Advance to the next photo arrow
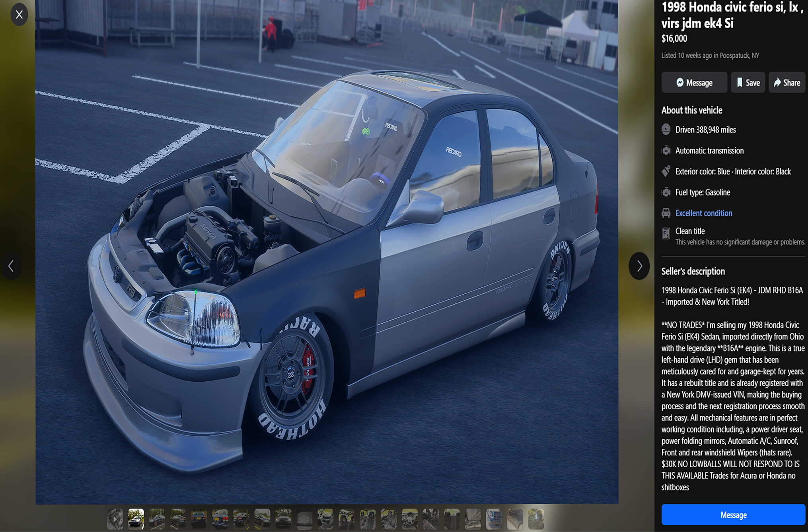Viewport: 808px width, 532px height. coord(639,266)
